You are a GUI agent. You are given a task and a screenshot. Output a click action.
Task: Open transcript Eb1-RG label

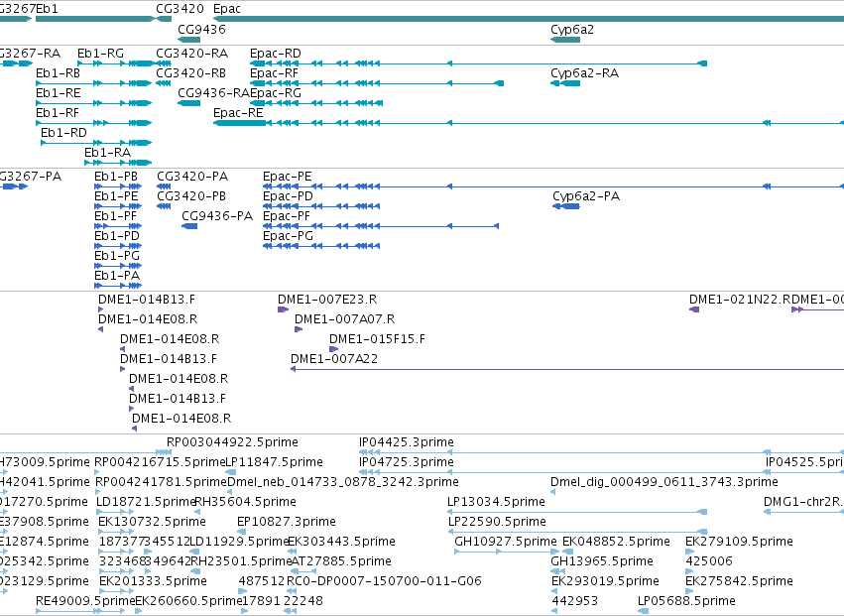[100, 54]
